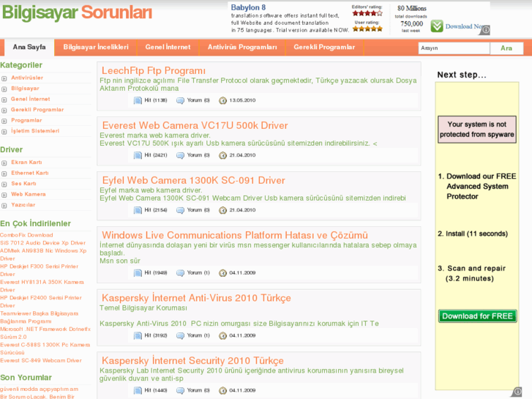
Task: Click the bullet icon next to Web Kamera
Action: (4, 195)
